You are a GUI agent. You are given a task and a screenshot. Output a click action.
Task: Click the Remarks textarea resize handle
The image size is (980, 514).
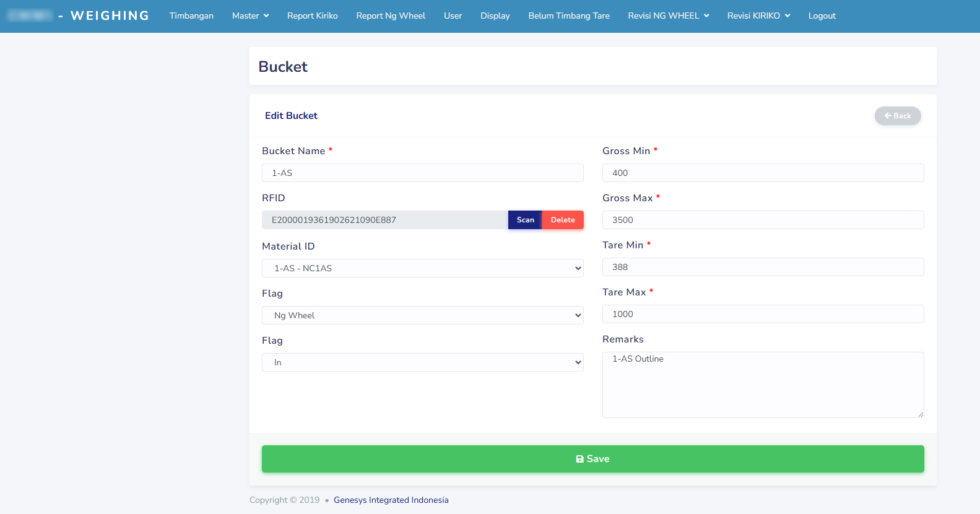921,414
